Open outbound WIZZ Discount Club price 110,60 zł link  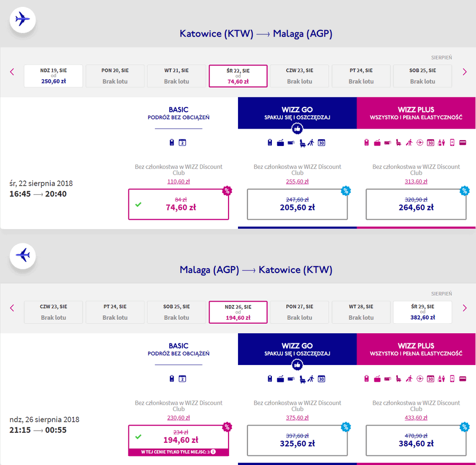[179, 181]
